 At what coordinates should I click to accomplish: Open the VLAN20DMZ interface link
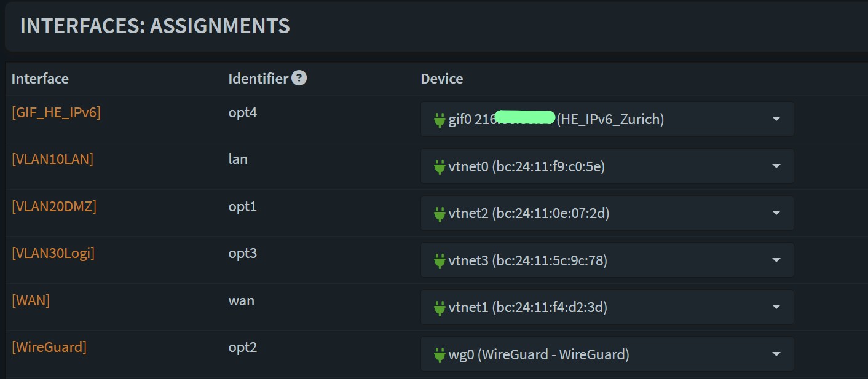[x=54, y=206]
